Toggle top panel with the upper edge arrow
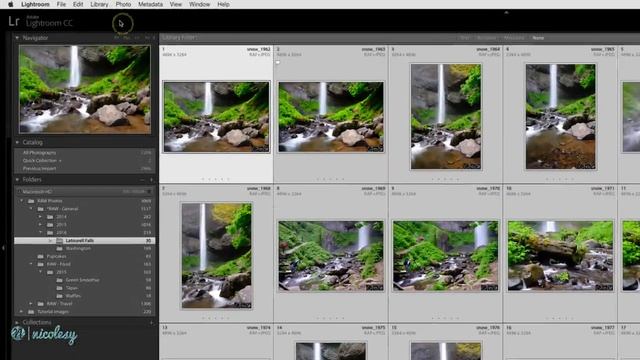This screenshot has height=360, width=640. (506, 12)
